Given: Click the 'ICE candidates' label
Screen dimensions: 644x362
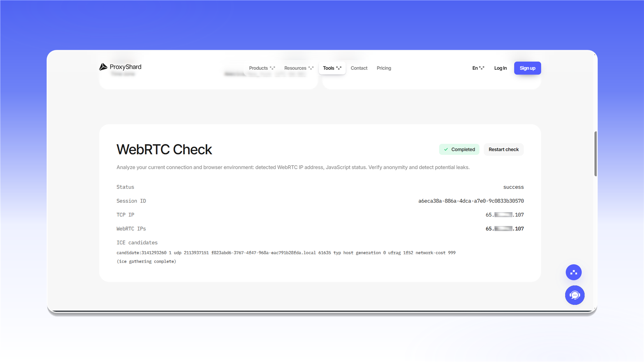Looking at the screenshot, I should point(137,242).
